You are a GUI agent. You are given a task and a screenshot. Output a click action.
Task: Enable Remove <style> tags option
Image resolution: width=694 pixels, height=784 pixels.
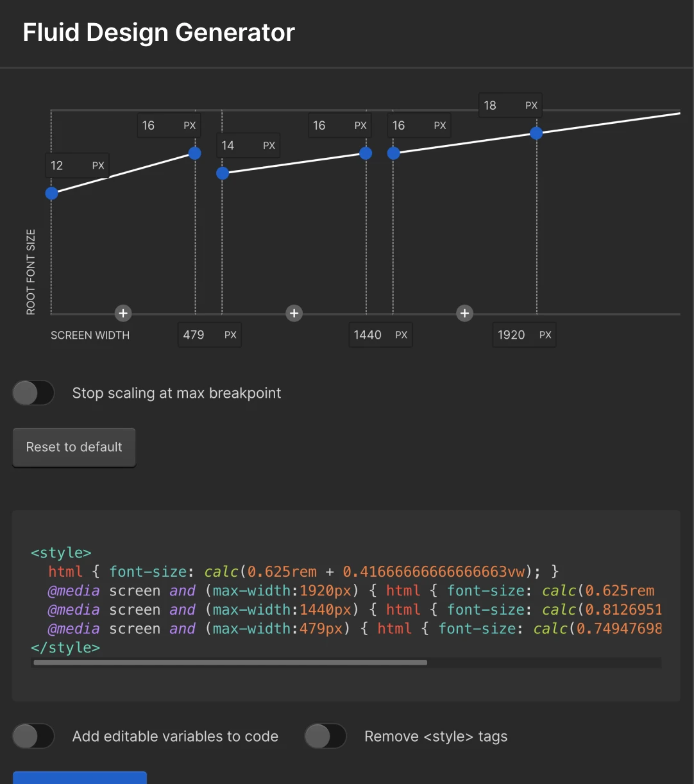click(325, 736)
